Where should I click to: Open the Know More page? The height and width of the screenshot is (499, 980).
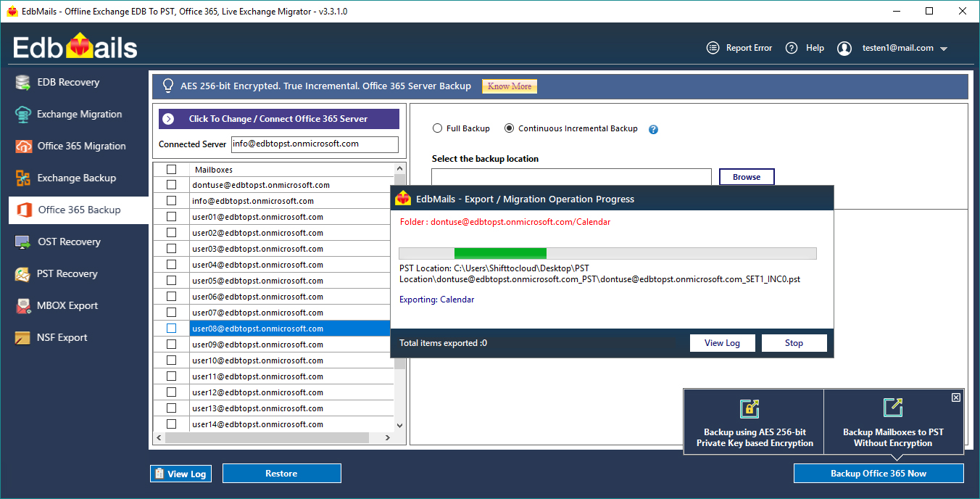(x=510, y=86)
